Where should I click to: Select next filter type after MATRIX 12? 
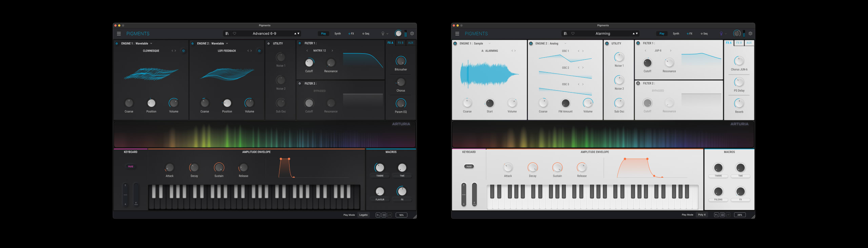[x=332, y=51]
